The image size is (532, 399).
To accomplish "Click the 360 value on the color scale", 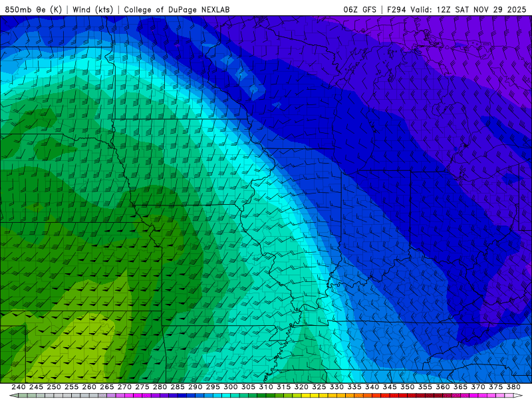I will click(442, 387).
